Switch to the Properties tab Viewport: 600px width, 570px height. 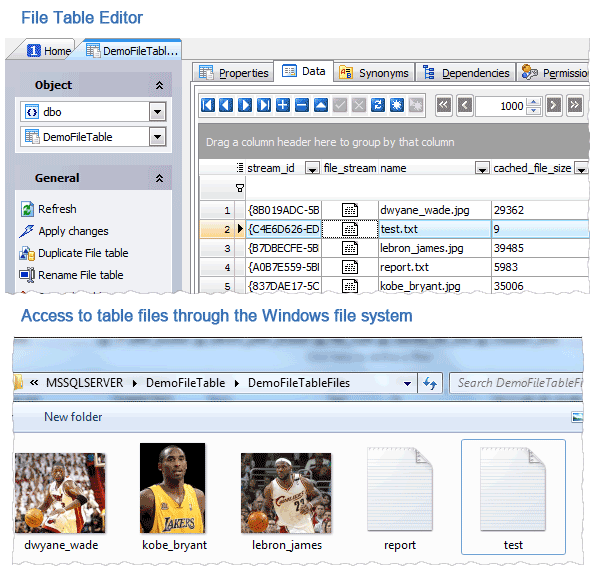(234, 73)
